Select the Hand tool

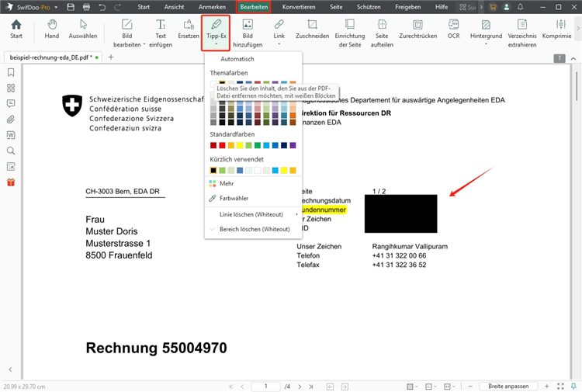tap(51, 29)
